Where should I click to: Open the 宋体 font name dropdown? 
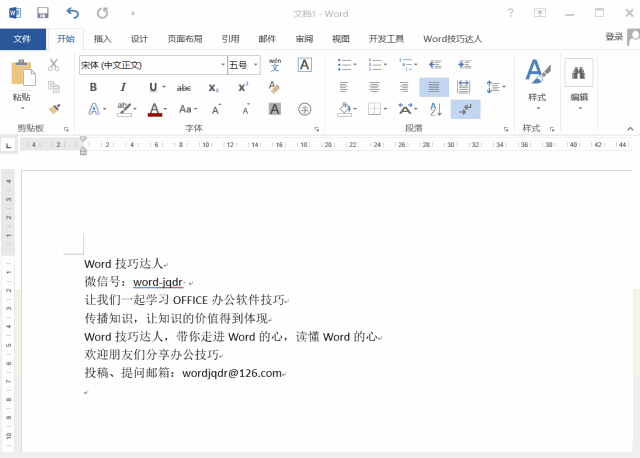(223, 65)
